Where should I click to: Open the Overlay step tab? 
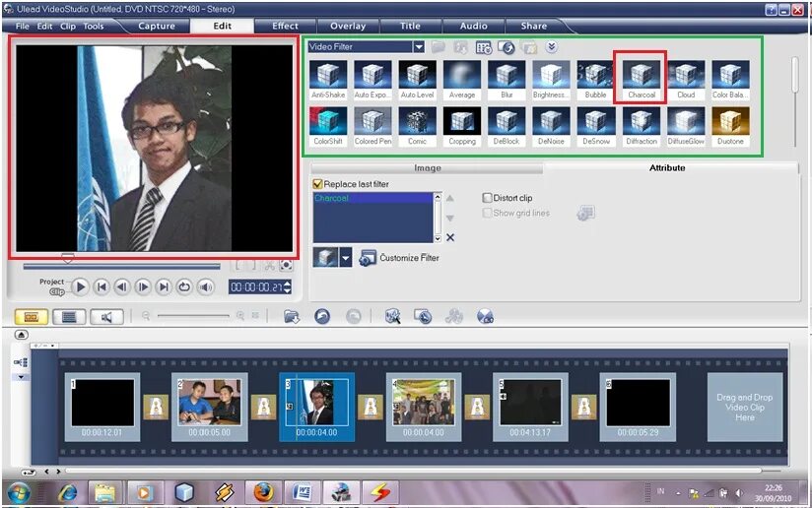(348, 26)
